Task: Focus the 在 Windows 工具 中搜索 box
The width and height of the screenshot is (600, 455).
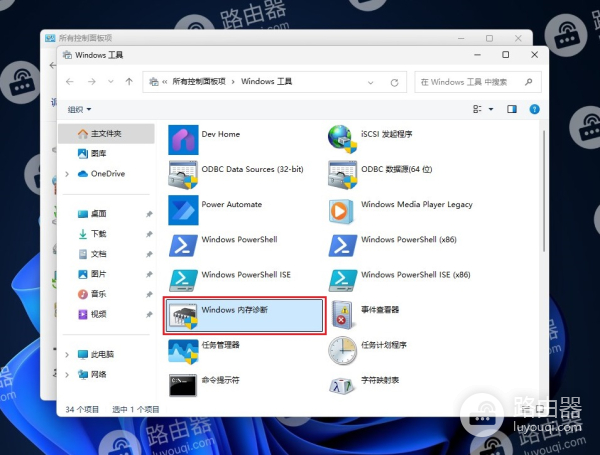Action: coord(478,82)
